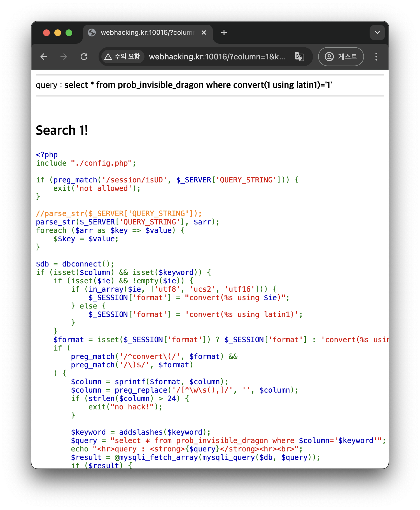
Task: Expand the tab search dropdown arrow
Action: point(377,33)
